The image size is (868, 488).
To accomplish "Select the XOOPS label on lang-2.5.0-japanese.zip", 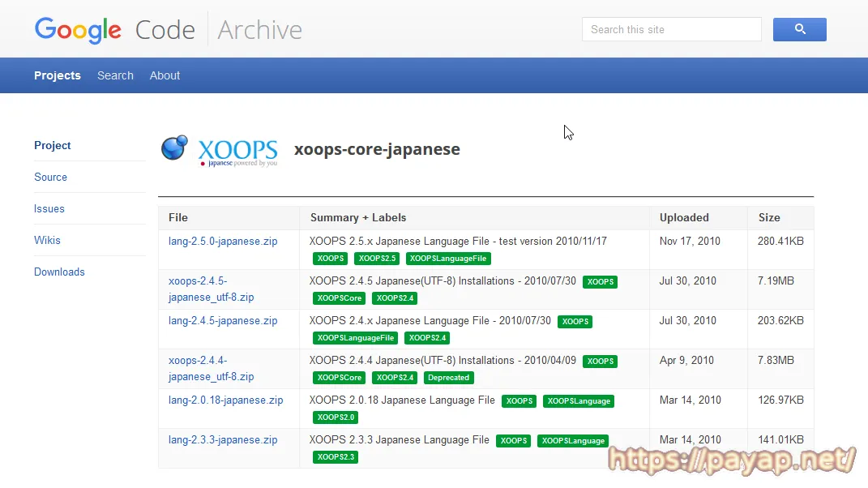I will 330,258.
